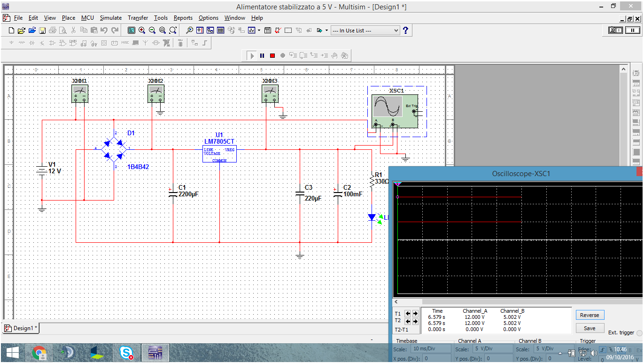The image size is (644, 363).
Task: Click the Undo arrow icon
Action: coord(104,31)
